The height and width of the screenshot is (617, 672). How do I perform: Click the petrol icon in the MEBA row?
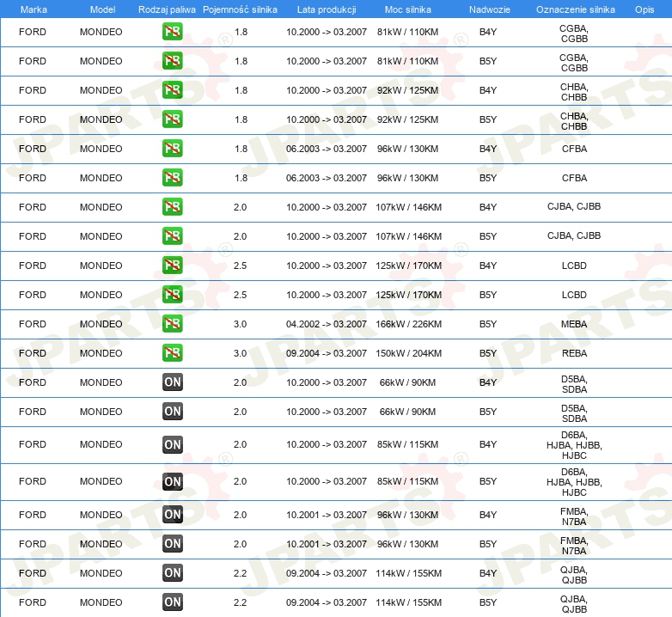(172, 323)
